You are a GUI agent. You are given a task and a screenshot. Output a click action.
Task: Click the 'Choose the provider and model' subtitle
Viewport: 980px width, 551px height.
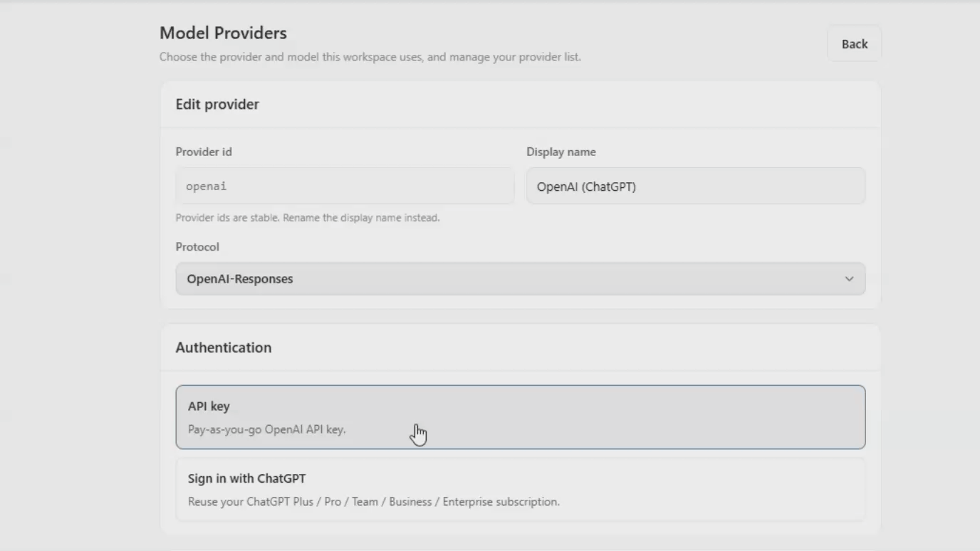coord(370,57)
